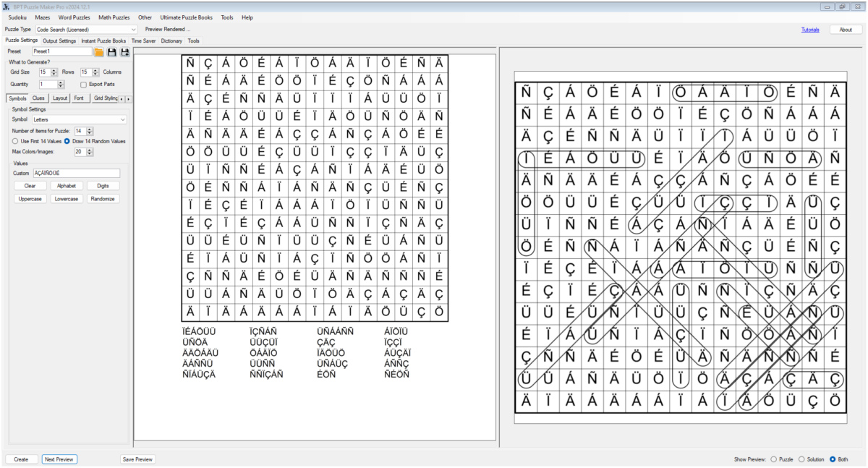The height and width of the screenshot is (468, 868).
Task: Select Both in Show Preview
Action: coord(838,459)
